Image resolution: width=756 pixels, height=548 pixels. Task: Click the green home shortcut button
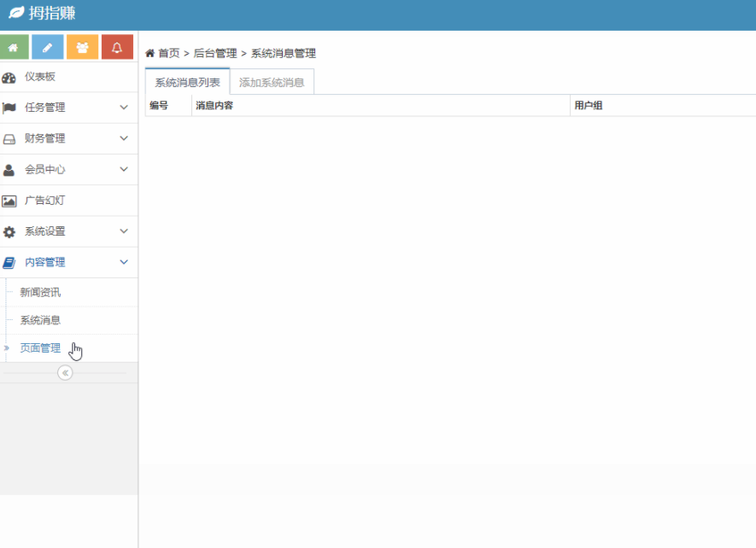pyautogui.click(x=14, y=47)
